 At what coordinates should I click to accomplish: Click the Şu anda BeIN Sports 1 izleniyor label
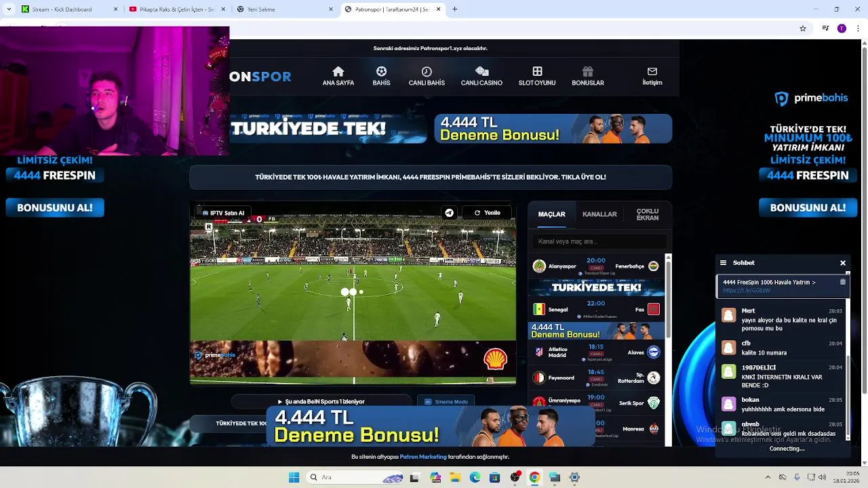tap(321, 401)
